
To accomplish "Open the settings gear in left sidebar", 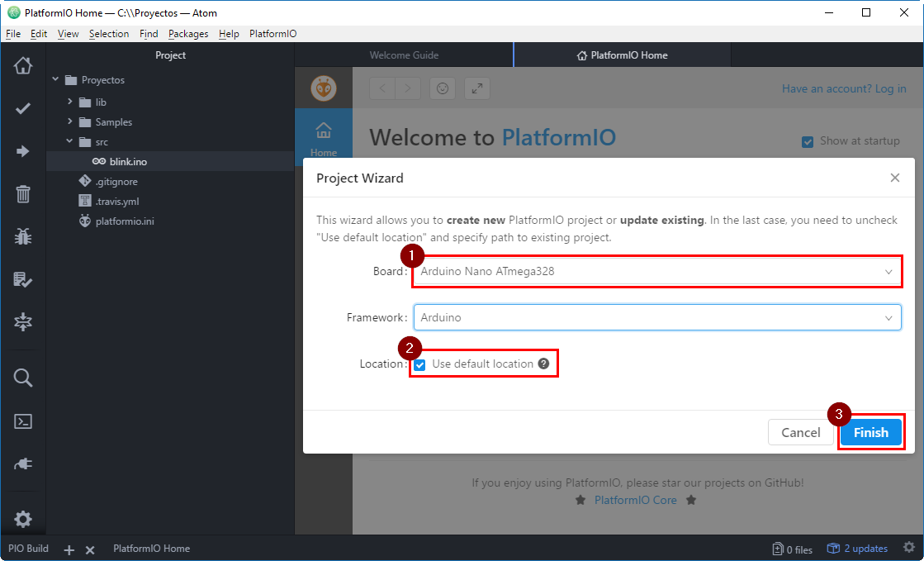I will 23,519.
